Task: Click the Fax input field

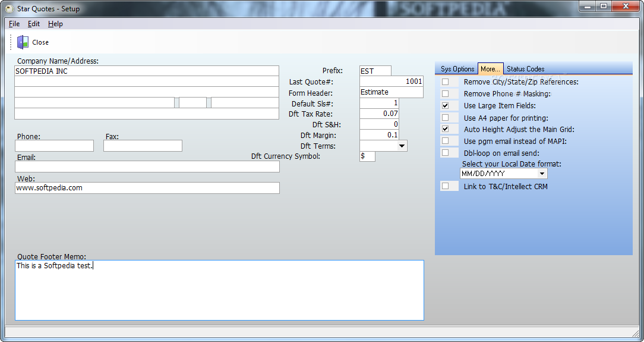Action: [x=143, y=146]
